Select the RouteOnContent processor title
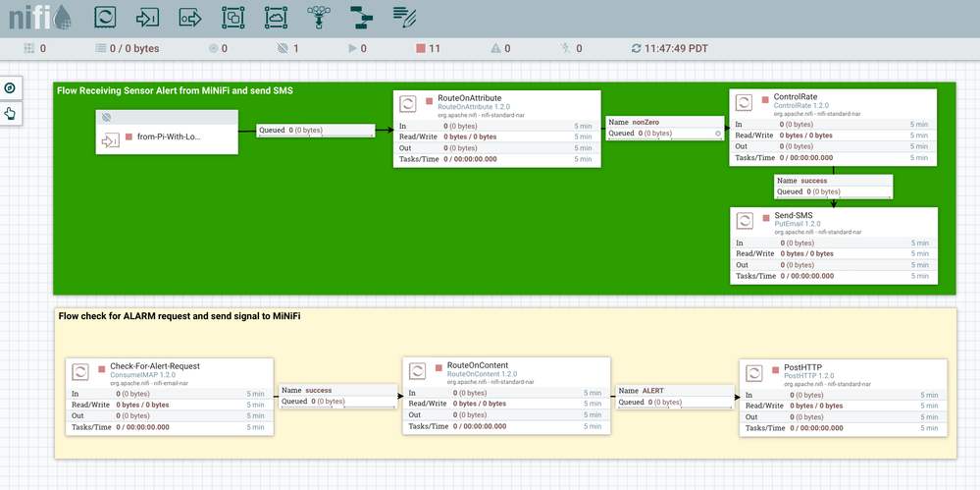The image size is (980, 490). point(478,365)
